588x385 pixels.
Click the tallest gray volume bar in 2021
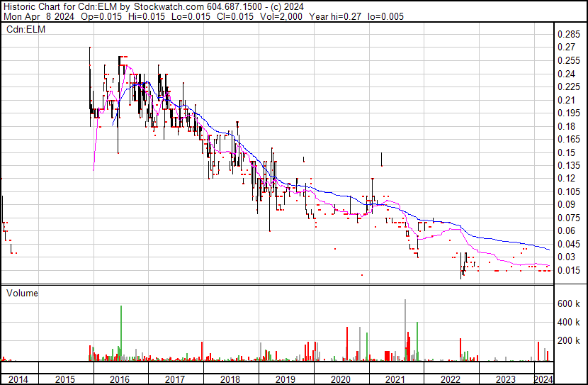coord(405,330)
